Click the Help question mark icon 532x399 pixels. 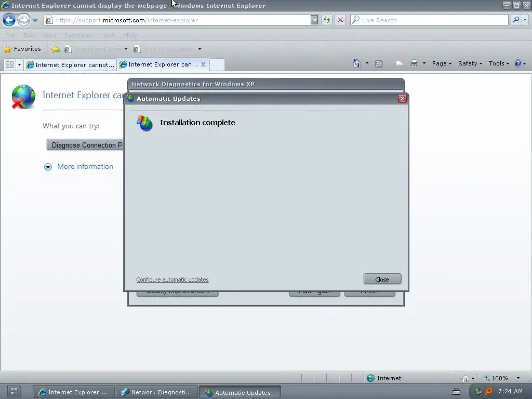click(518, 63)
